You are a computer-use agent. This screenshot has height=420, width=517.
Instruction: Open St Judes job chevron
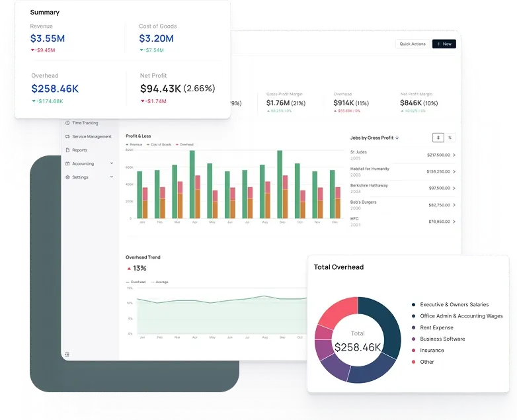(454, 155)
